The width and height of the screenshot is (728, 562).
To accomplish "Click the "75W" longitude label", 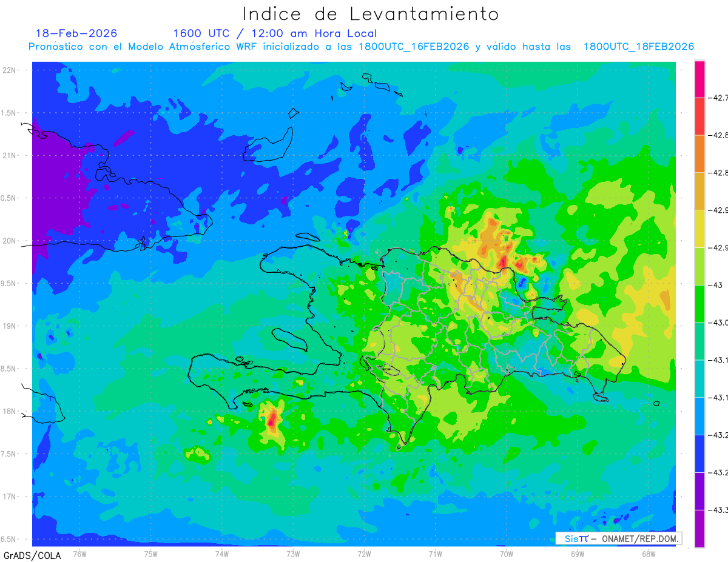I will click(x=151, y=554).
